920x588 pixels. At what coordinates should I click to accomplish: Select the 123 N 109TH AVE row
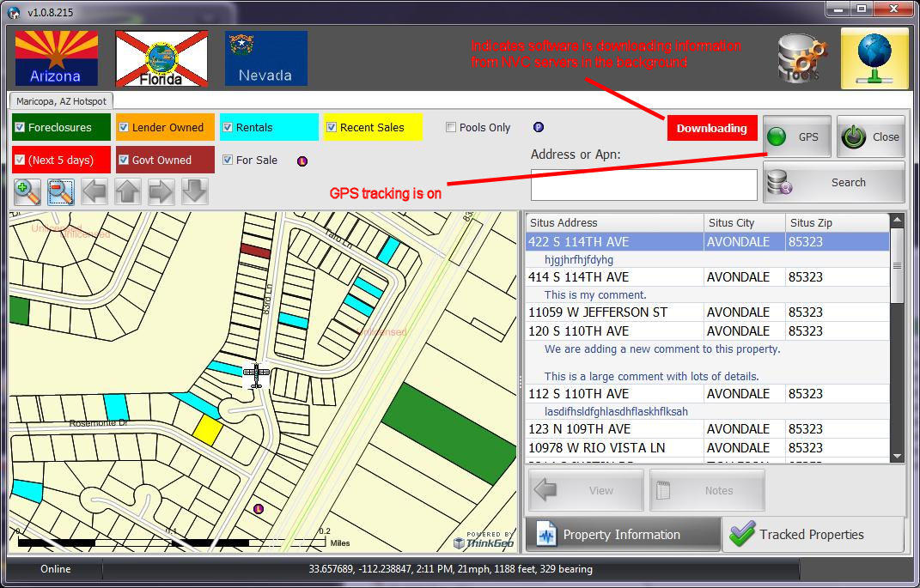[x=708, y=428]
